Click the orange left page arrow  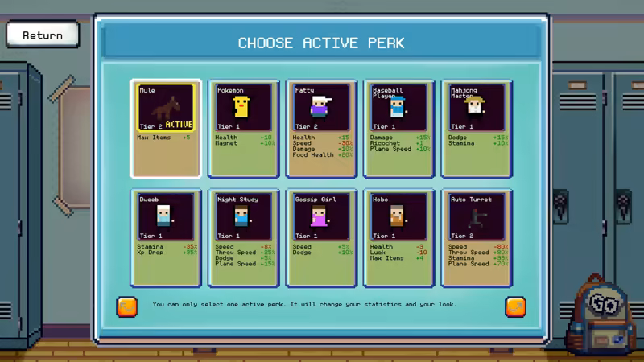coord(127,306)
